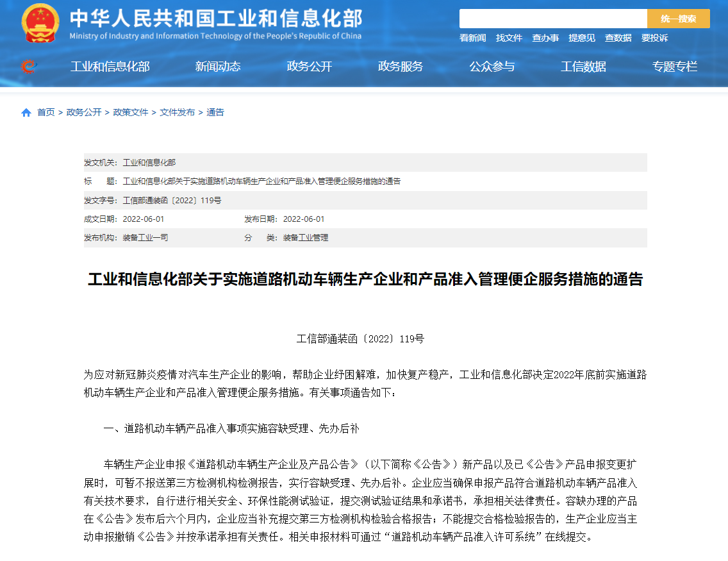The width and height of the screenshot is (728, 561).
Task: Go to 政策文件 in the breadcrumb
Action: [x=131, y=112]
